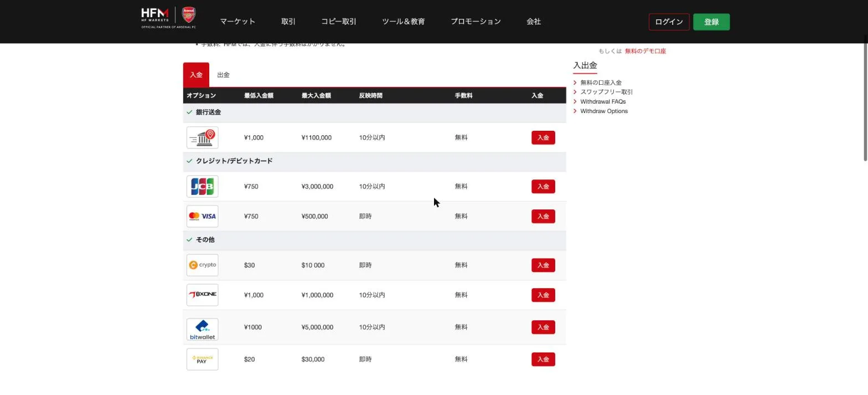The image size is (868, 395).
Task: Click the オプション column header
Action: point(201,96)
